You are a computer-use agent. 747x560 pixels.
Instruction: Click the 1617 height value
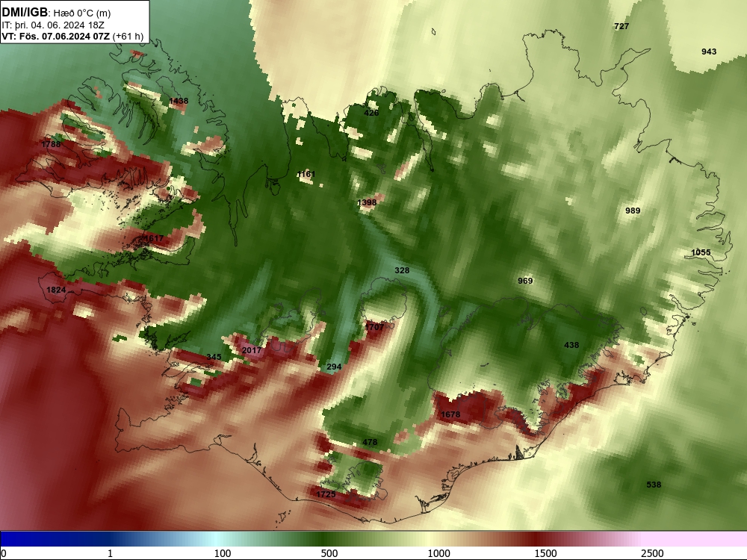click(154, 239)
